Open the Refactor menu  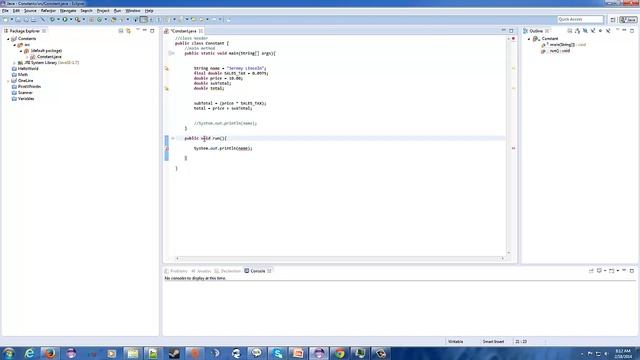tap(48, 11)
